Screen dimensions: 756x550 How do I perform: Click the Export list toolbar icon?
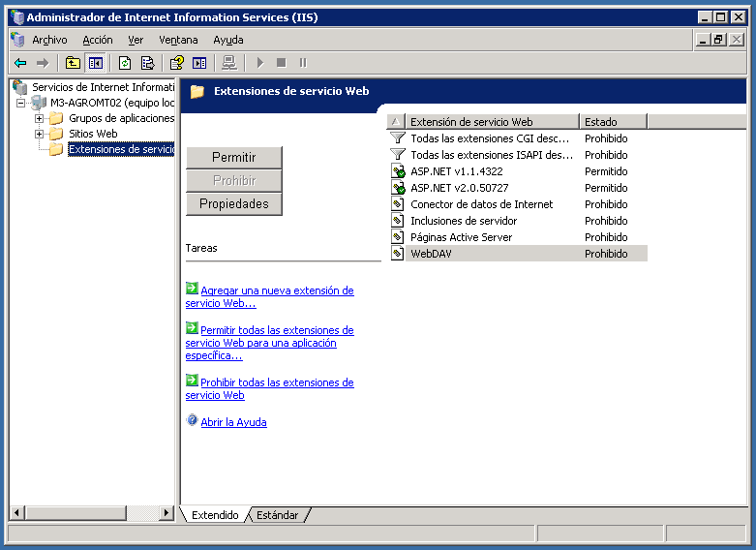[x=147, y=63]
